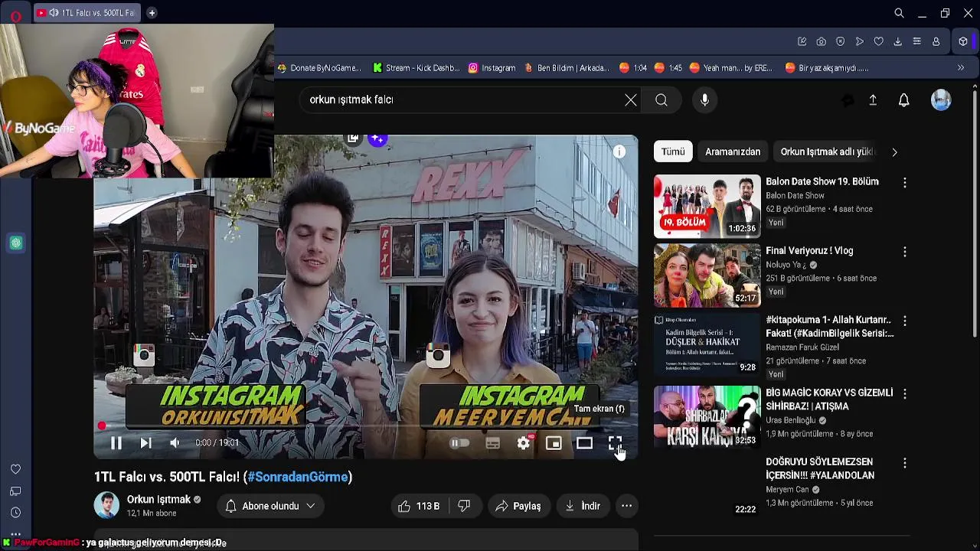Open the #SonradanGörme hashtag link
The width and height of the screenshot is (980, 551).
(x=298, y=477)
